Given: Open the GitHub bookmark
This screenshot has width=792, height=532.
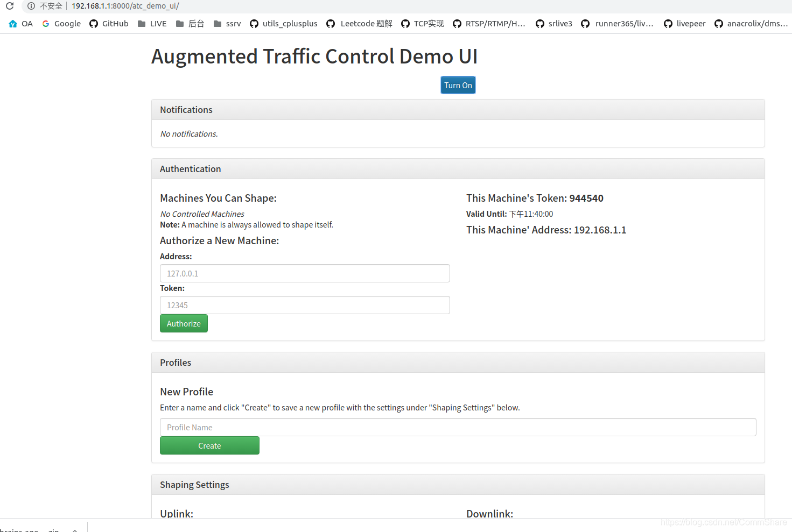Looking at the screenshot, I should click(x=109, y=24).
